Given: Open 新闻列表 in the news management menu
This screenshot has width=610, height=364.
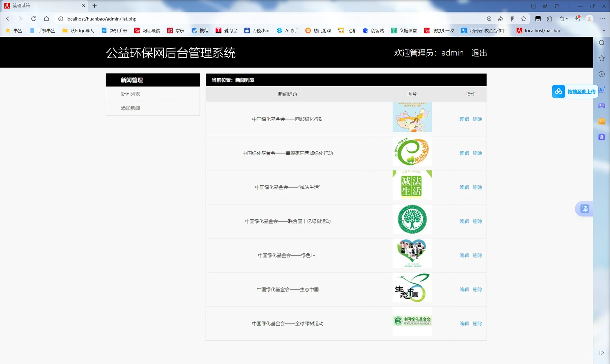Looking at the screenshot, I should 130,94.
